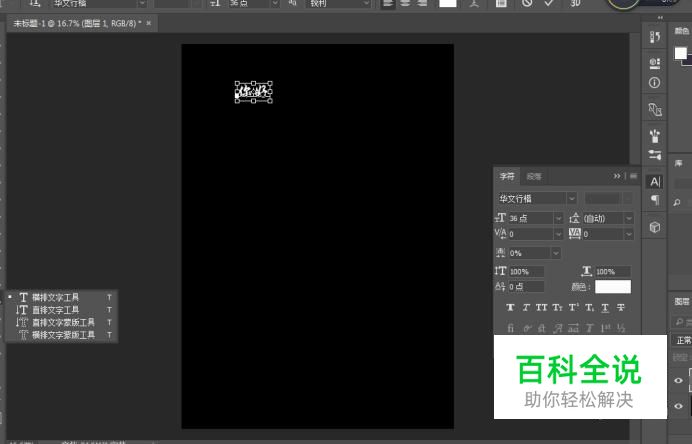The width and height of the screenshot is (692, 444).
Task: Toggle Standard Ligatures OpenType icon
Action: click(510, 328)
